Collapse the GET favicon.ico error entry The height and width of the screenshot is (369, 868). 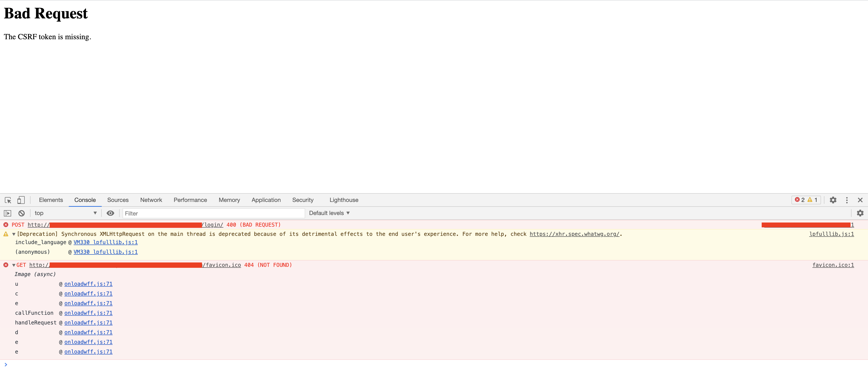(14, 265)
